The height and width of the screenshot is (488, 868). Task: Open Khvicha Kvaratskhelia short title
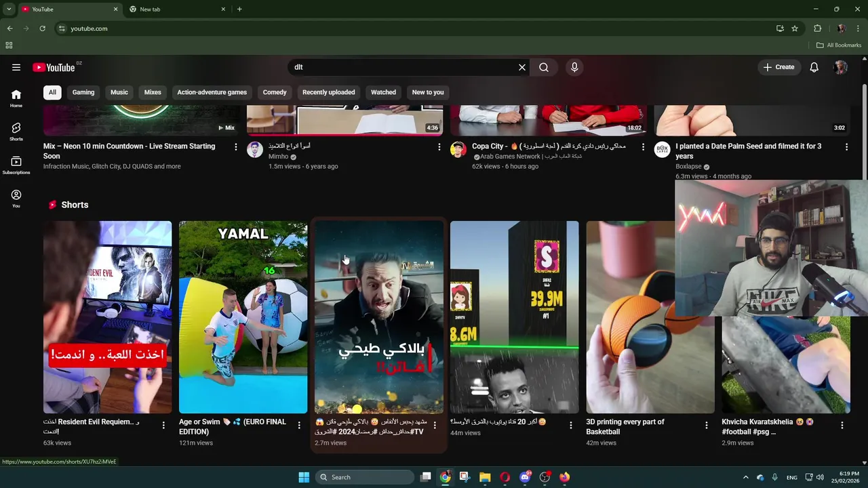point(768,427)
